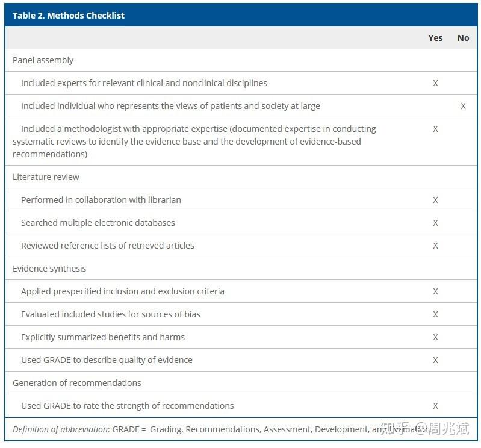Select the Evidence synthesis section heading
The width and height of the screenshot is (481, 448).
pyautogui.click(x=49, y=269)
